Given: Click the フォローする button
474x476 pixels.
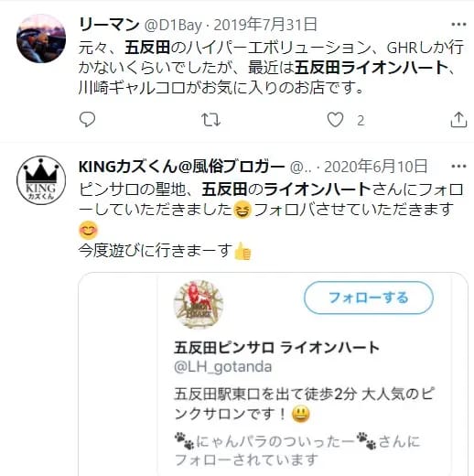Looking at the screenshot, I should tap(369, 297).
